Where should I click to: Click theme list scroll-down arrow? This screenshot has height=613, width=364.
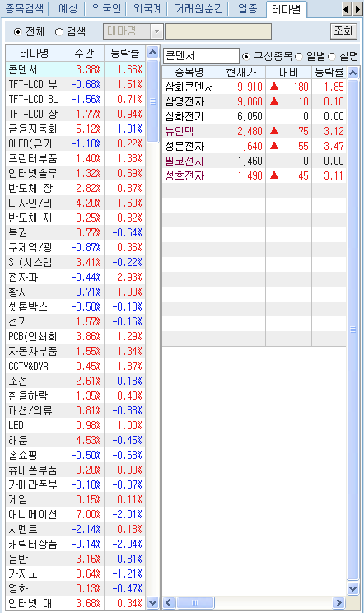pos(152,602)
